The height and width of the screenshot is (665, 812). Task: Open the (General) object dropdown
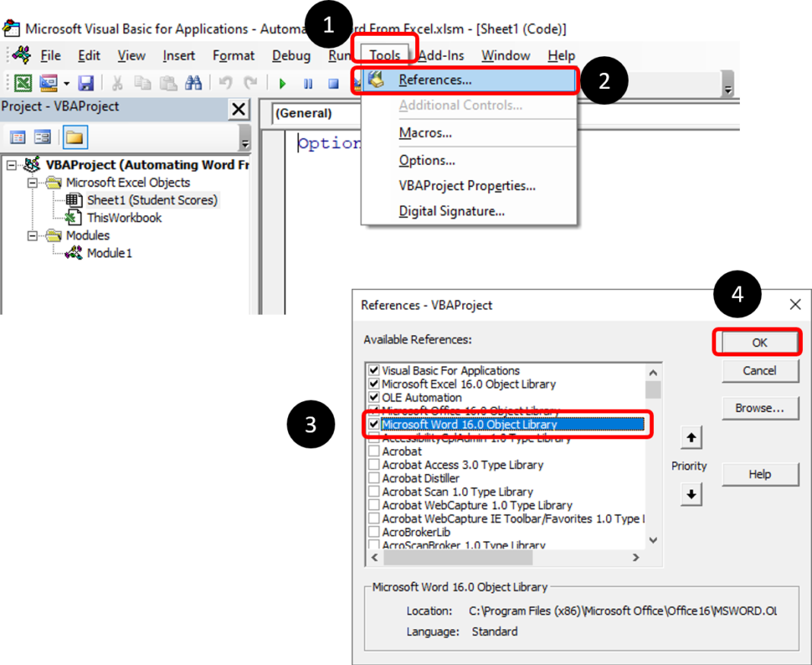[x=317, y=113]
